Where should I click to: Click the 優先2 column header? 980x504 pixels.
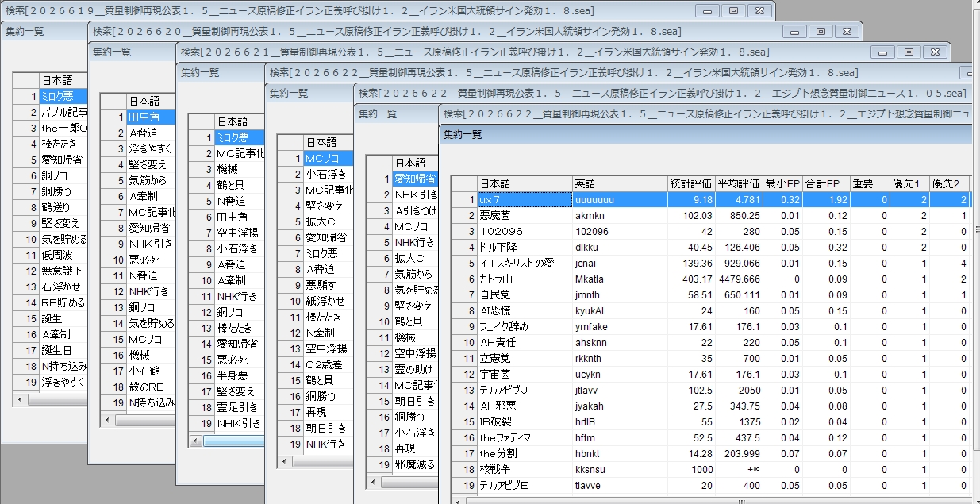(949, 184)
